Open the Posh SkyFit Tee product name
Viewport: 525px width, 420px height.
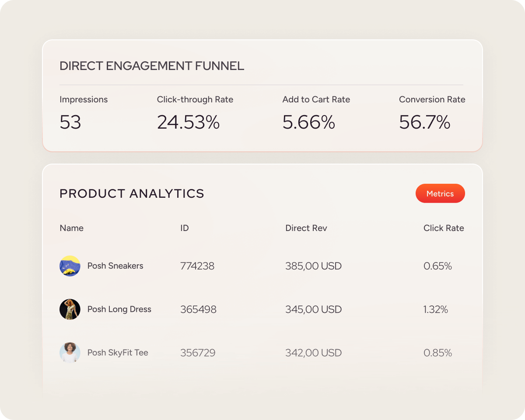tap(118, 353)
